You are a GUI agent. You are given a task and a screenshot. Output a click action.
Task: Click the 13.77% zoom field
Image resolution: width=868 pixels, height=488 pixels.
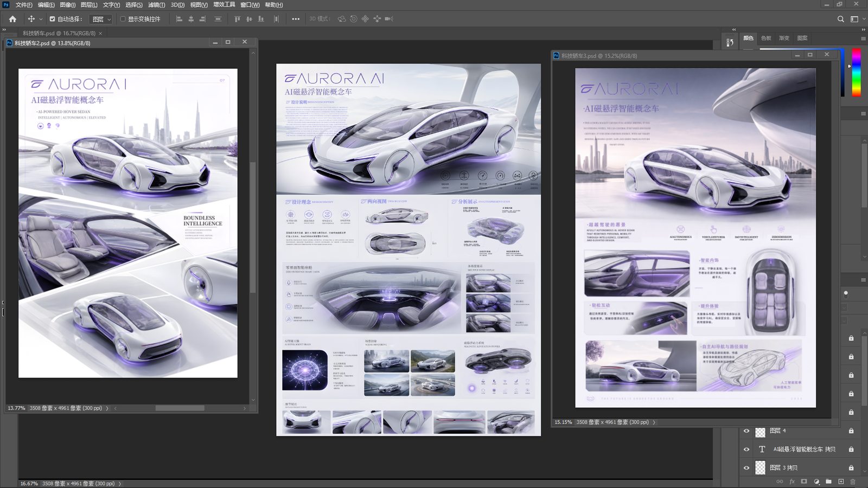click(x=16, y=408)
